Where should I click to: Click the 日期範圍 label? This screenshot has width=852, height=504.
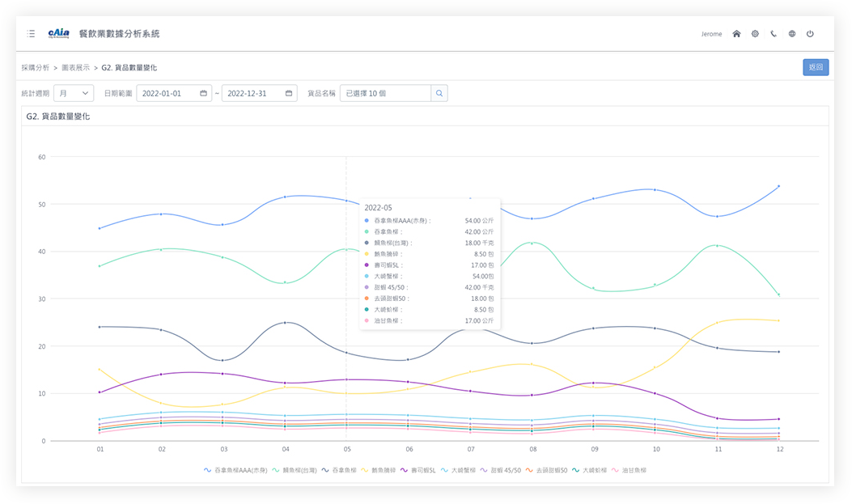coord(118,93)
